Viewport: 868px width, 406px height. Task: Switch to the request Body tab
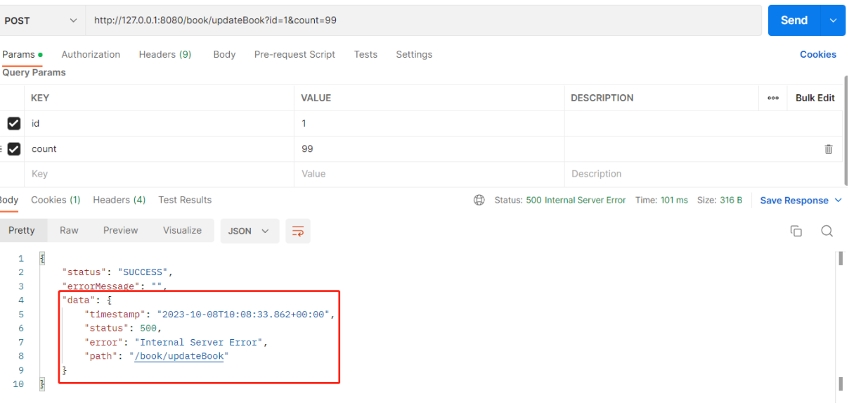(224, 54)
